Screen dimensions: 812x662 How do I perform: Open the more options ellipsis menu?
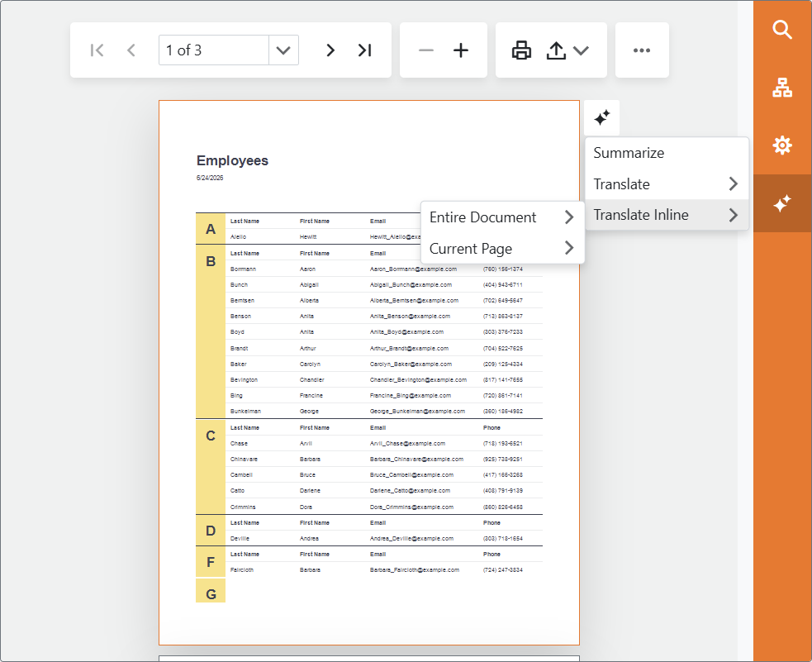pyautogui.click(x=642, y=50)
